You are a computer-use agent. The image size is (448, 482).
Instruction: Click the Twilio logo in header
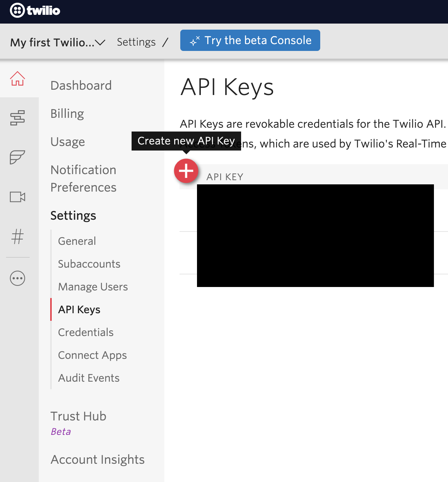tap(35, 10)
